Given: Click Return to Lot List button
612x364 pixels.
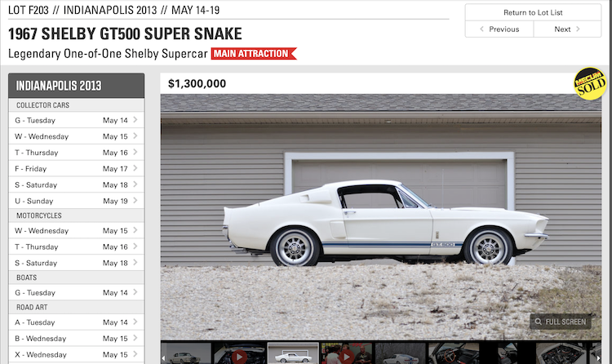Looking at the screenshot, I should pyautogui.click(x=533, y=12).
